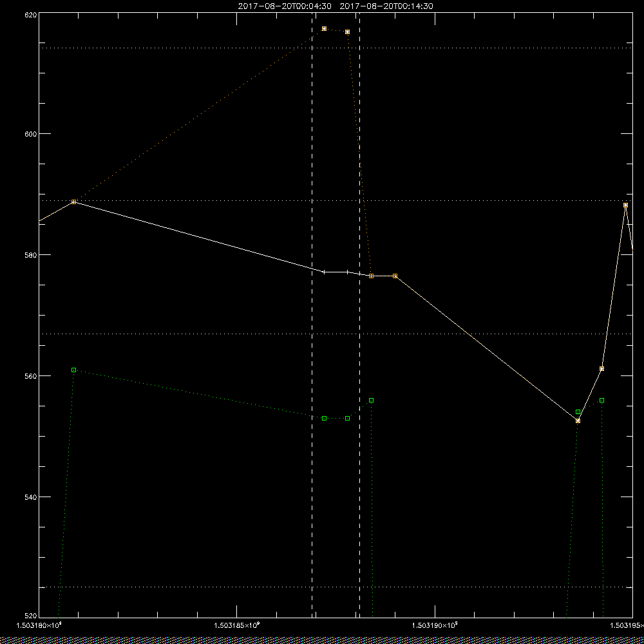Select the first white plus marker at 577 between the dashed lines
Image resolution: width=644 pixels, height=644 pixels.
point(324,272)
